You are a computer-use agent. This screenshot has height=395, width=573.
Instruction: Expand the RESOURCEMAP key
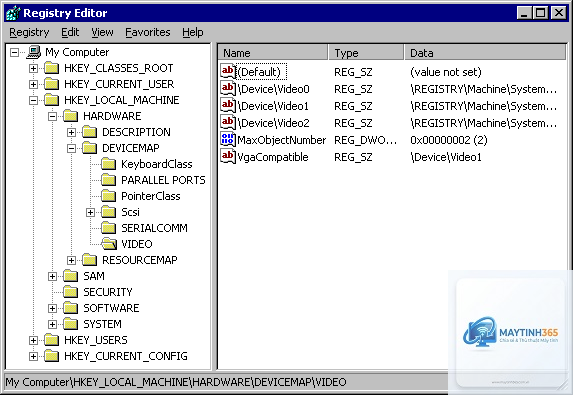pos(71,261)
